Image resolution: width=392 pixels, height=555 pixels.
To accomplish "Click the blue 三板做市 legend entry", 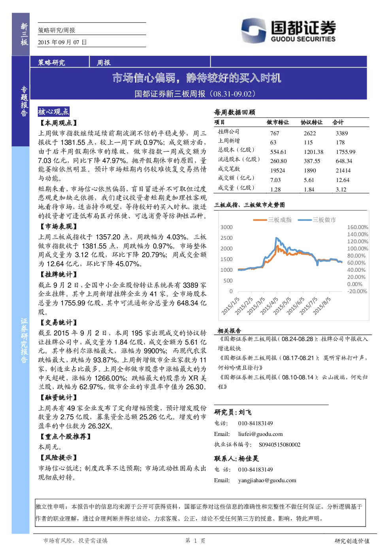I will (317, 220).
